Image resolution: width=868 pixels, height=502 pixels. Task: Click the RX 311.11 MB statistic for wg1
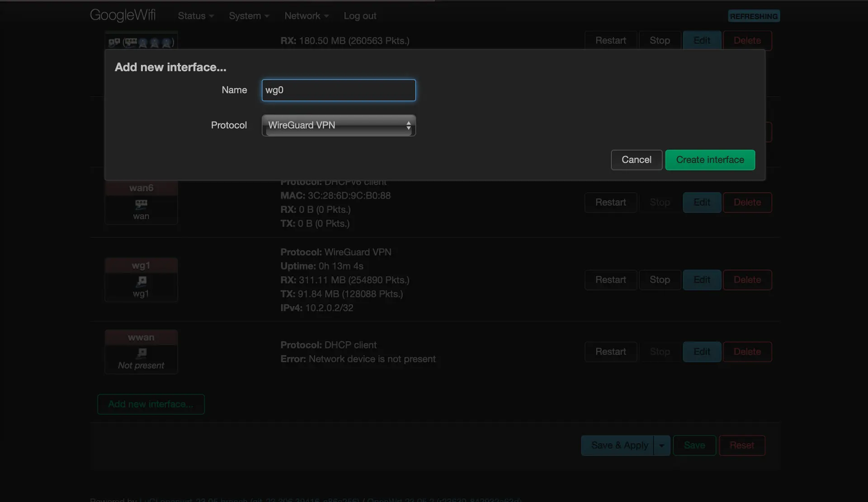(x=345, y=280)
